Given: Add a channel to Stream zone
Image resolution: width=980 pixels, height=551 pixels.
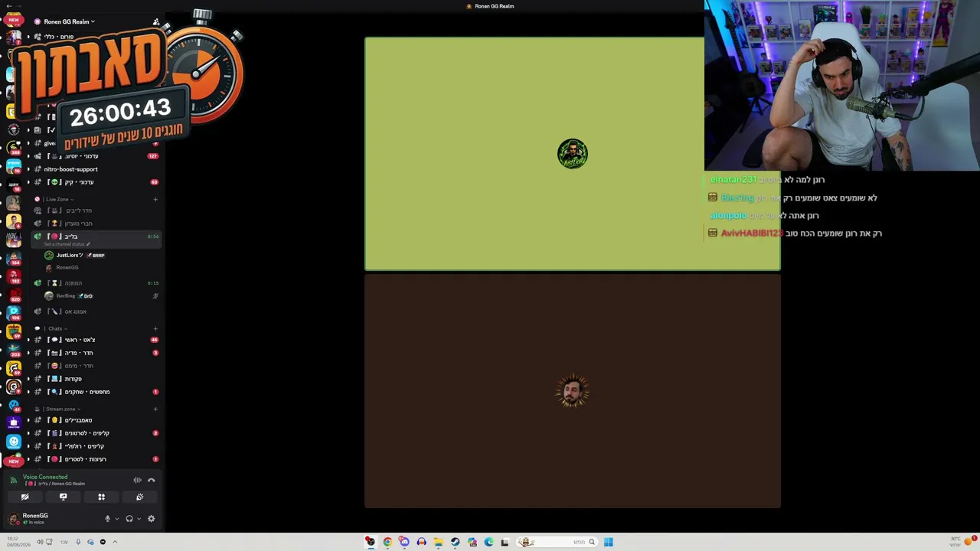Looking at the screenshot, I should pos(155,409).
